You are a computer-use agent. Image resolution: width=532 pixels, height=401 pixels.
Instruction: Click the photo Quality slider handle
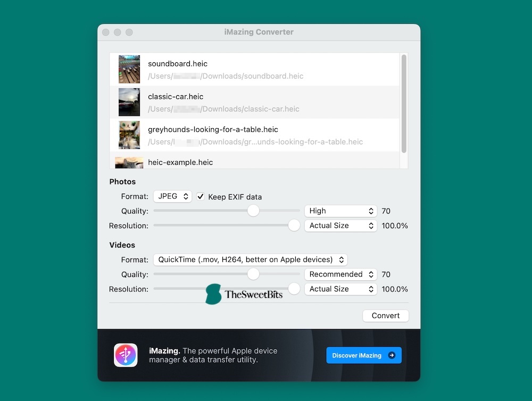253,211
